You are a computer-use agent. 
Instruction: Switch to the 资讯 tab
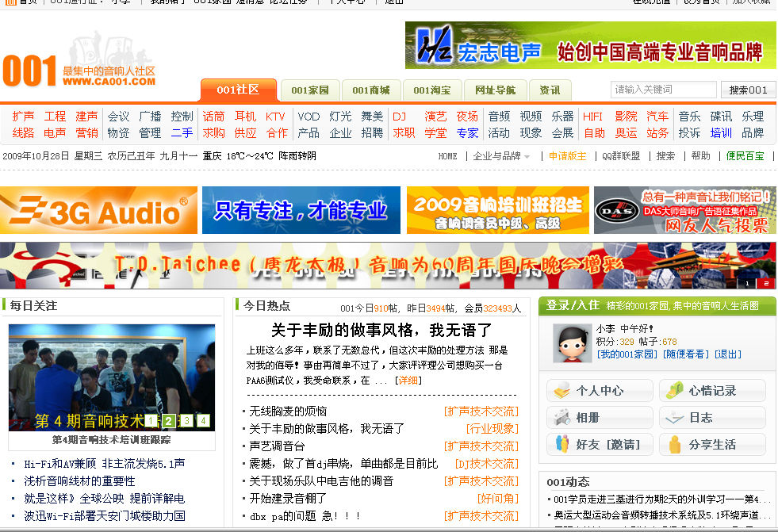click(x=550, y=90)
